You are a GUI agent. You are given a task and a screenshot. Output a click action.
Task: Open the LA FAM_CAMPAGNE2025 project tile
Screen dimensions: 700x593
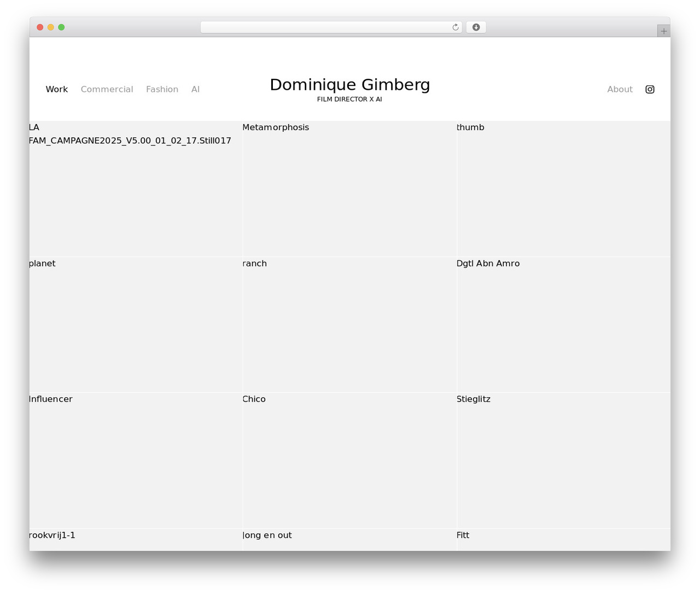(x=136, y=189)
